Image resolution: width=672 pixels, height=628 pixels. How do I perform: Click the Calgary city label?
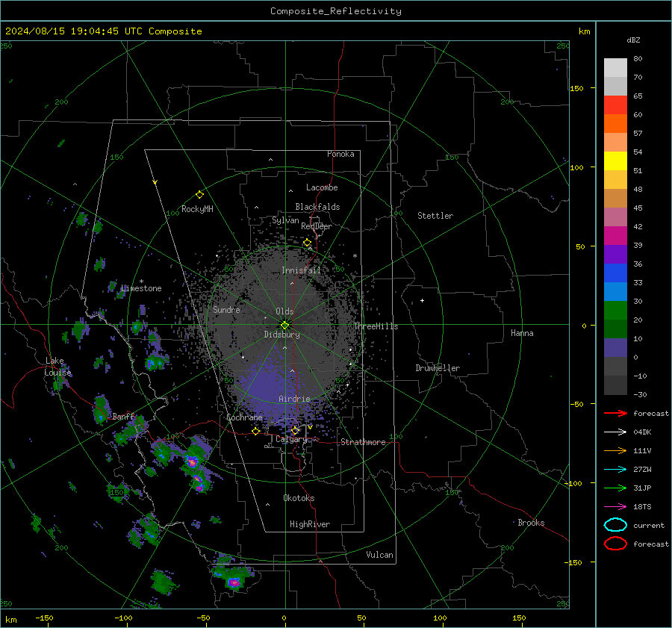291,439
